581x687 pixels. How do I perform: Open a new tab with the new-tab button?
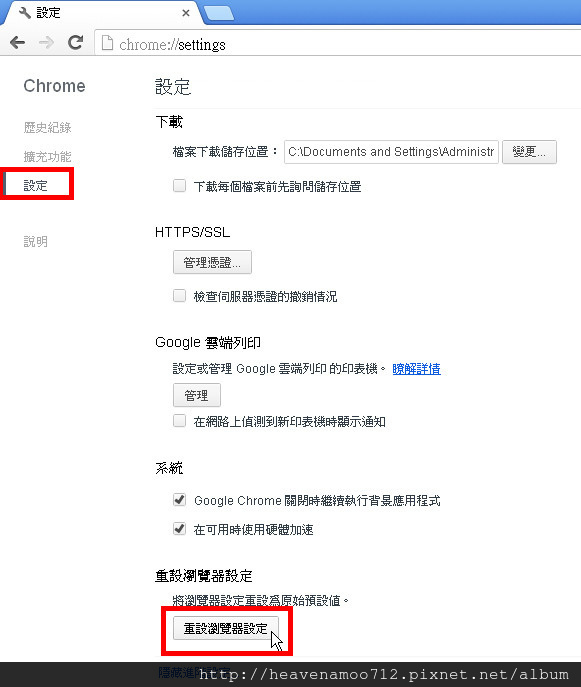pyautogui.click(x=219, y=14)
